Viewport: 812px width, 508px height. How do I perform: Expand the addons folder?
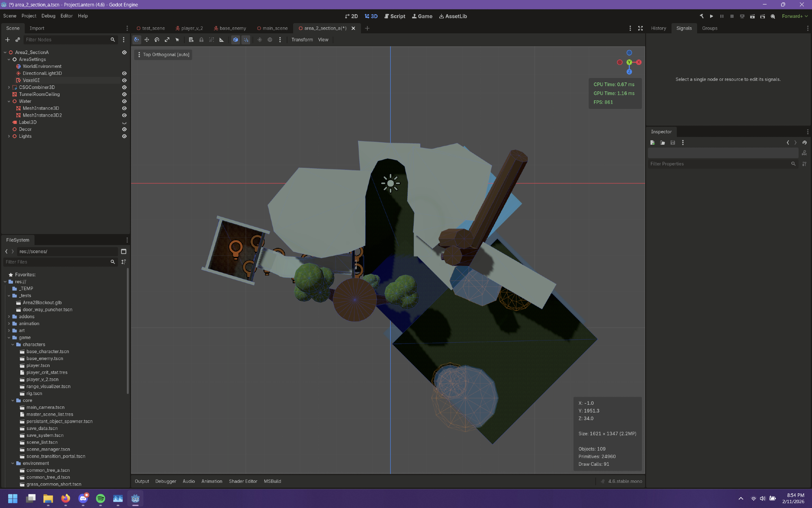pos(9,317)
